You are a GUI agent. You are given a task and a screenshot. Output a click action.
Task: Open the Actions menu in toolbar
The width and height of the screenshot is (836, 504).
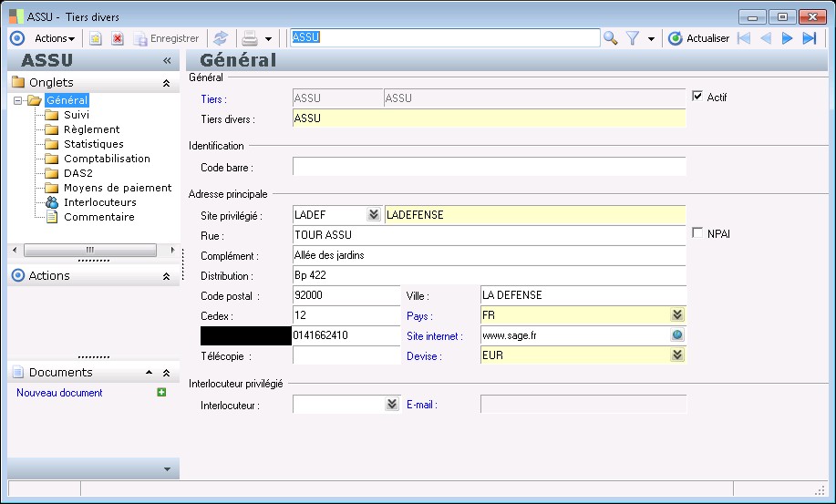tap(55, 38)
